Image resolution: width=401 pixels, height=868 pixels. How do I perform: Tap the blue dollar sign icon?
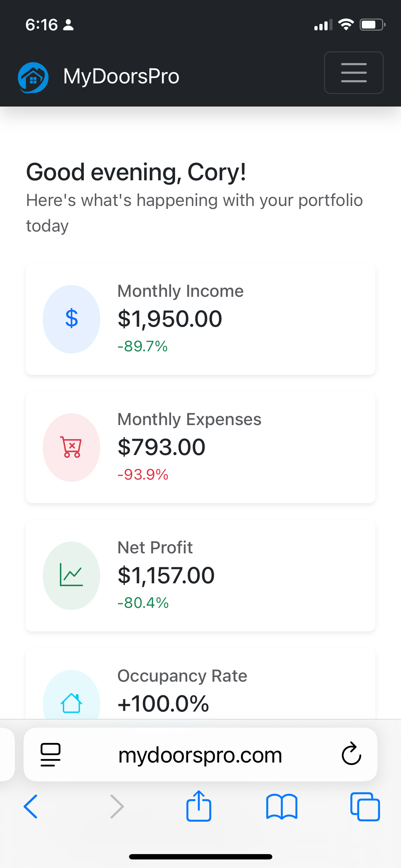(x=71, y=319)
